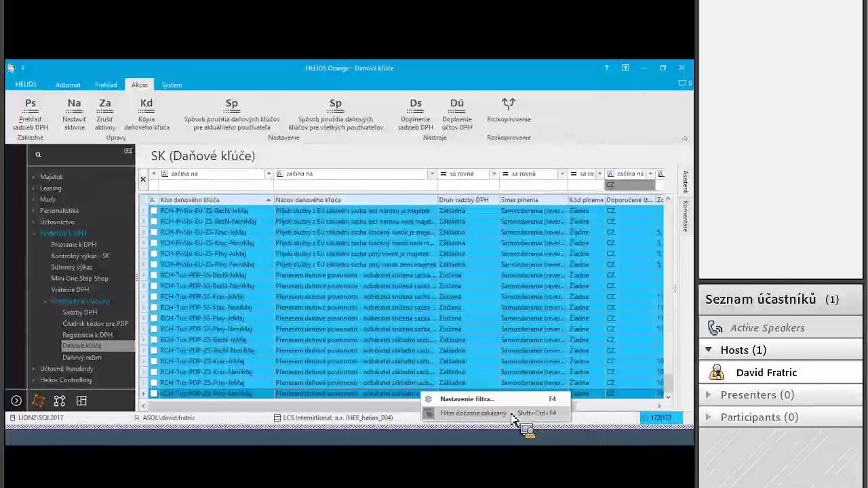Switch to the Prehľad tab
This screenshot has height=488, width=868.
tap(106, 85)
